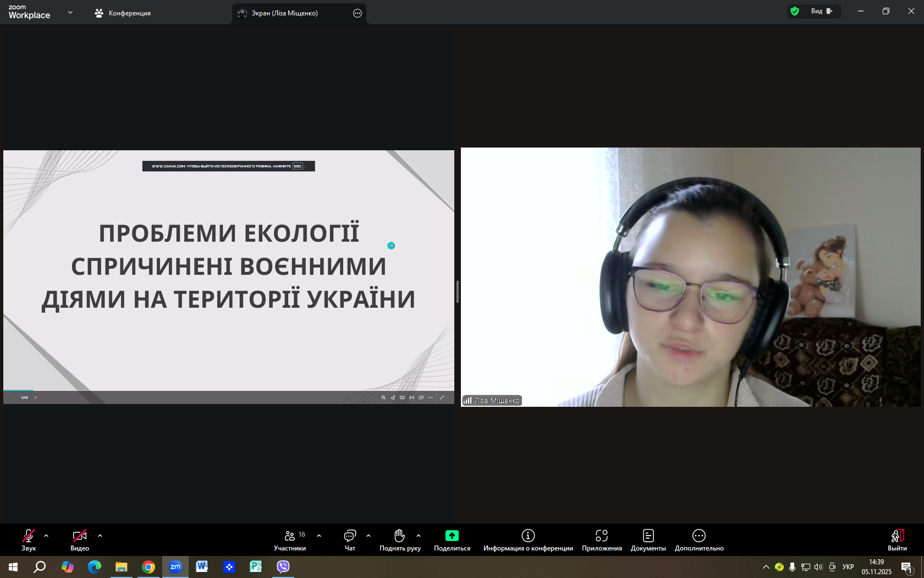Open the Приложения apps panel
Viewport: 924px width, 578px height.
602,540
